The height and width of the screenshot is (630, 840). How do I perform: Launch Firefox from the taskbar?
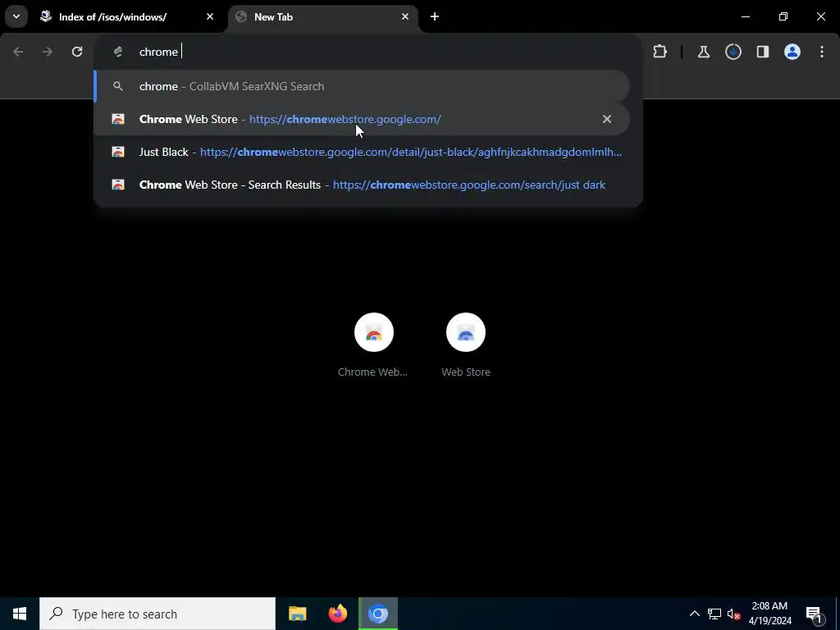(x=337, y=614)
